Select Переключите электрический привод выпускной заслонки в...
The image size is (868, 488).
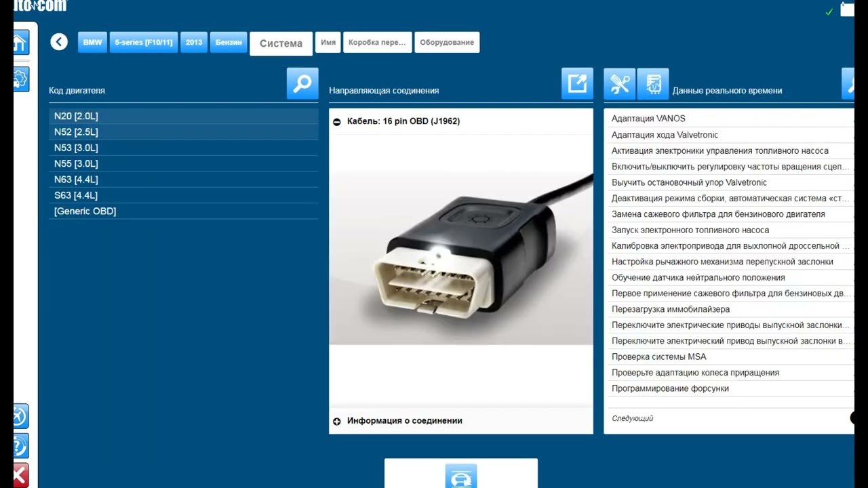pyautogui.click(x=729, y=341)
